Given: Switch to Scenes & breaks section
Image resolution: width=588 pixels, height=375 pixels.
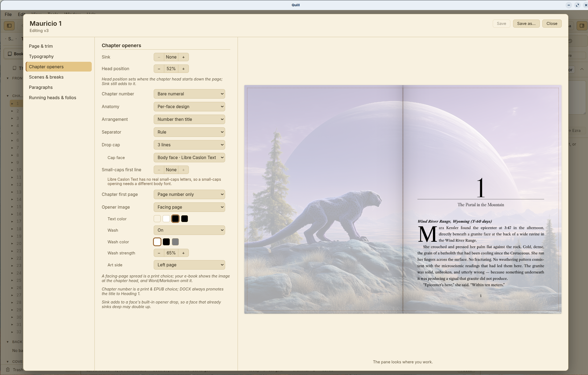Looking at the screenshot, I should (x=59, y=77).
